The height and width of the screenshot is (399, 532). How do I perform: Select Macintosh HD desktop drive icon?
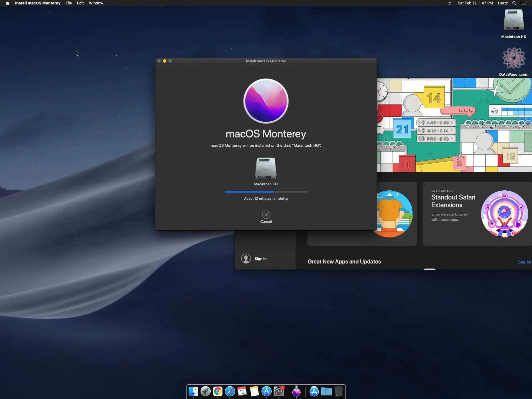tap(513, 20)
